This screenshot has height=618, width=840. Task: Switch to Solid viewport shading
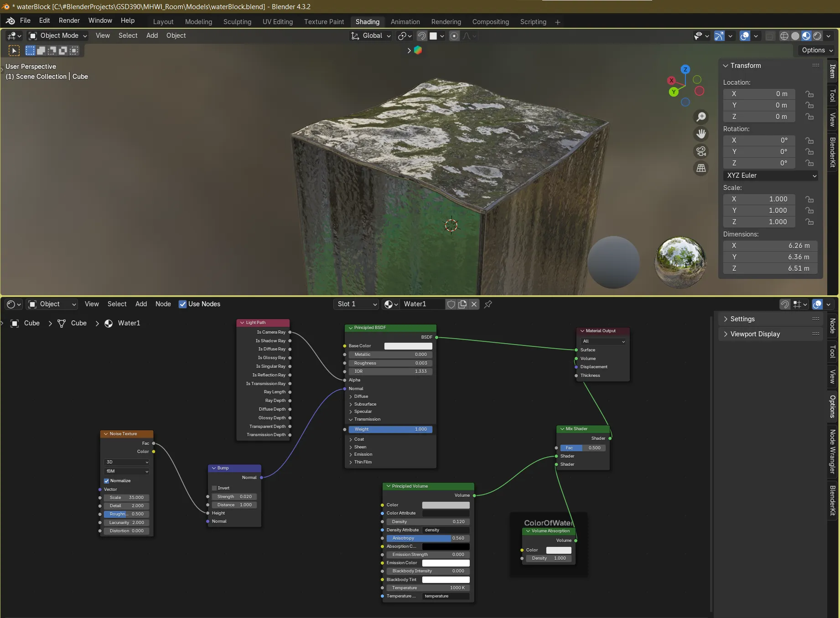(795, 36)
